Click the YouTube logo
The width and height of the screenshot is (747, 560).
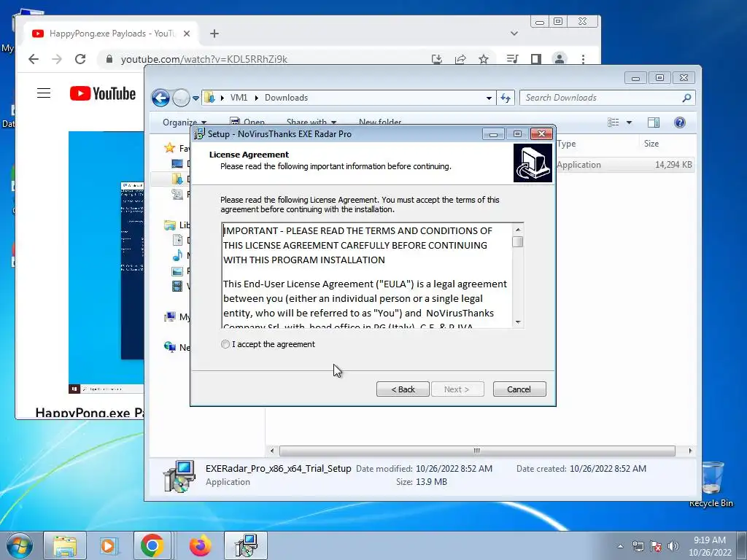103,93
